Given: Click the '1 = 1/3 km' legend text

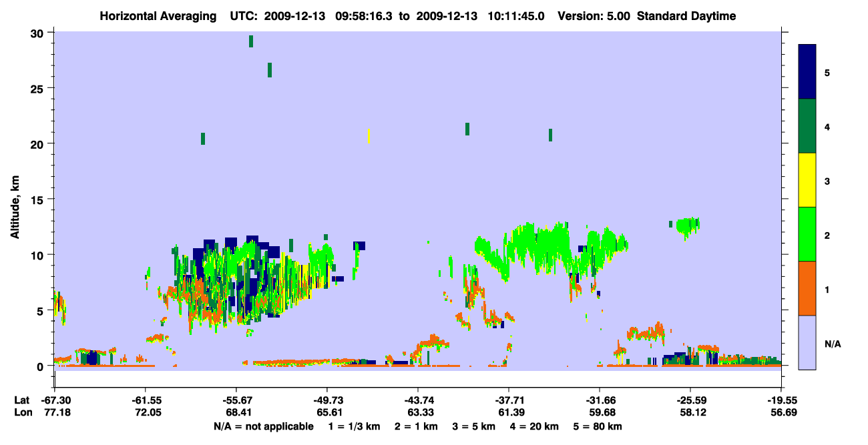Looking at the screenshot, I should click(x=355, y=426).
